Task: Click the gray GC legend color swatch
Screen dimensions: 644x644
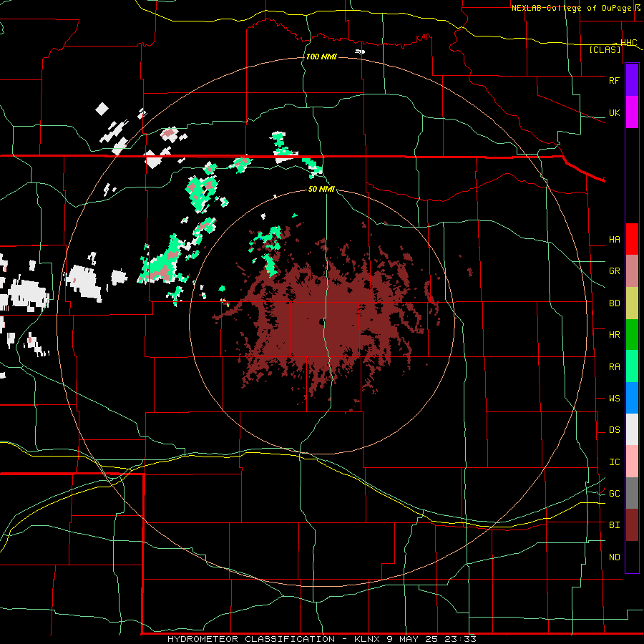Action: 632,493
